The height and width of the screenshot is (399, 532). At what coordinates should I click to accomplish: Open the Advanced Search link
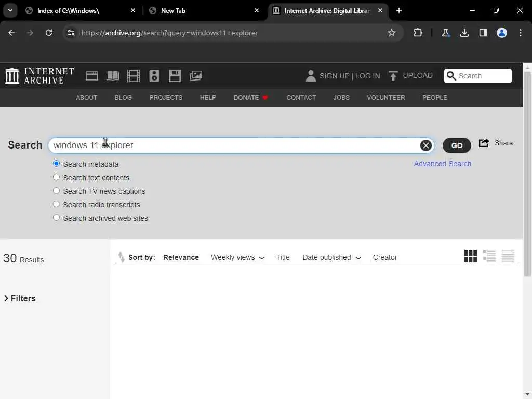pyautogui.click(x=443, y=164)
